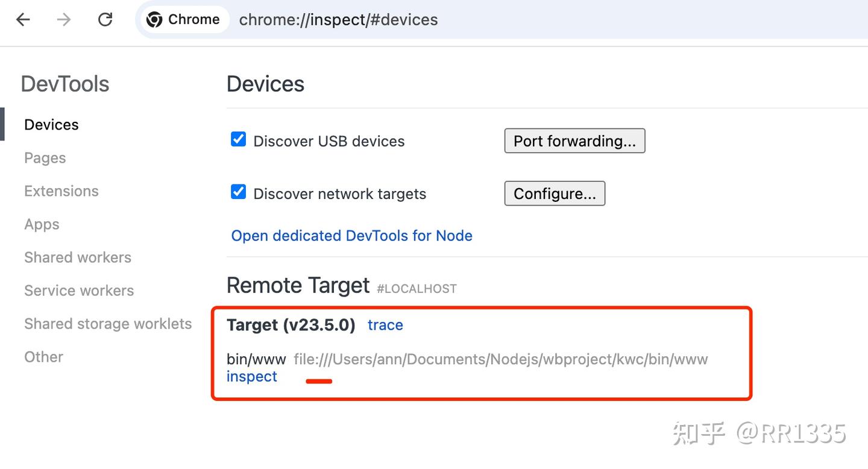This screenshot has height=469, width=868.
Task: Select Devices tab in the sidebar
Action: coord(51,124)
